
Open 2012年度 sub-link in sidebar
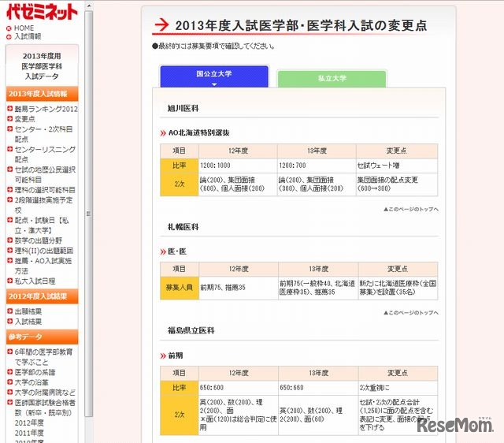coord(29,423)
